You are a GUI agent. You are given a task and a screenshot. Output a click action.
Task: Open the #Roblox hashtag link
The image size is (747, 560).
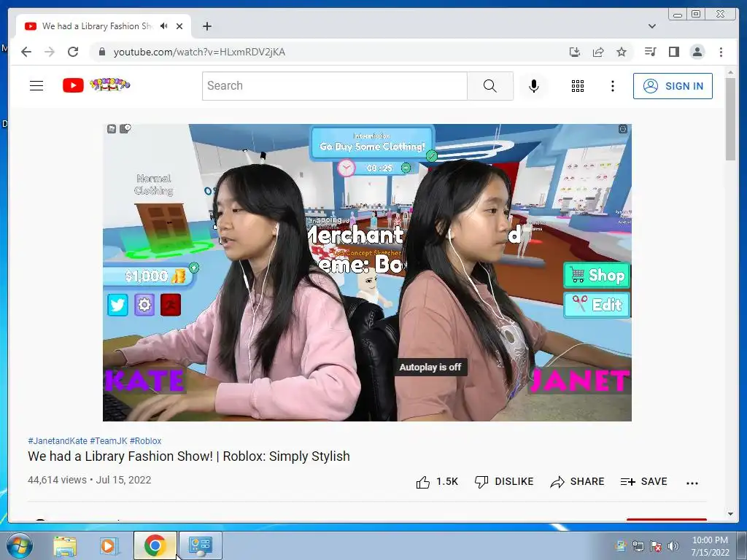coord(145,441)
